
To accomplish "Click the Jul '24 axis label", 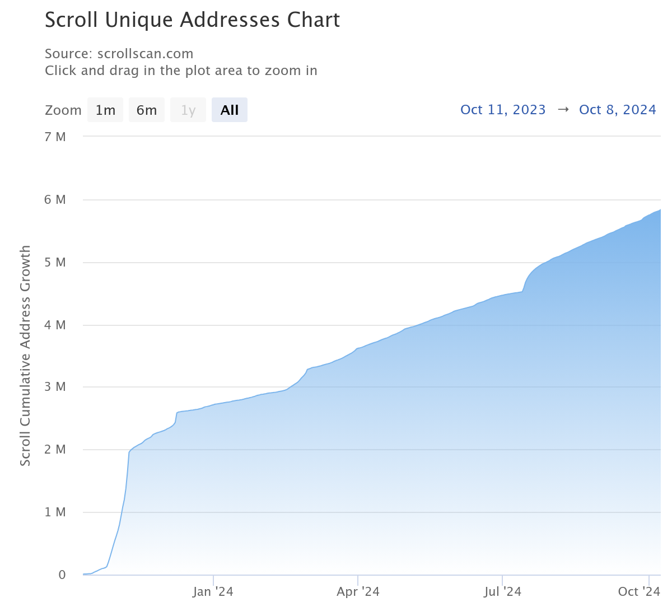I will 503,591.
